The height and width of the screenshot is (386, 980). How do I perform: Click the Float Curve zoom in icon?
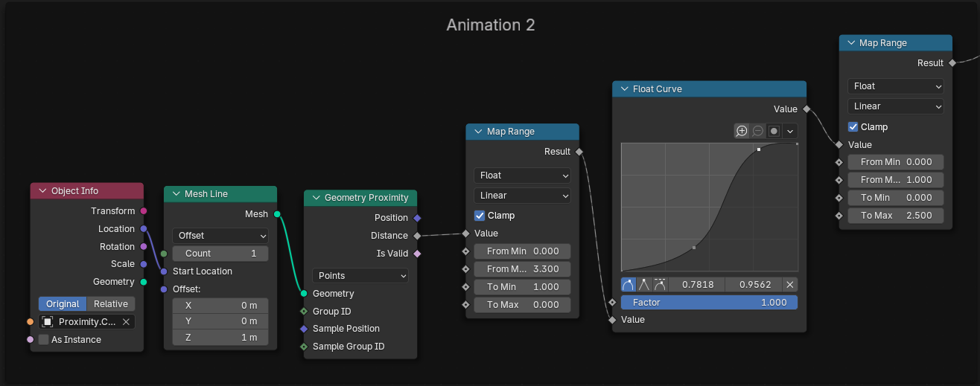click(742, 131)
